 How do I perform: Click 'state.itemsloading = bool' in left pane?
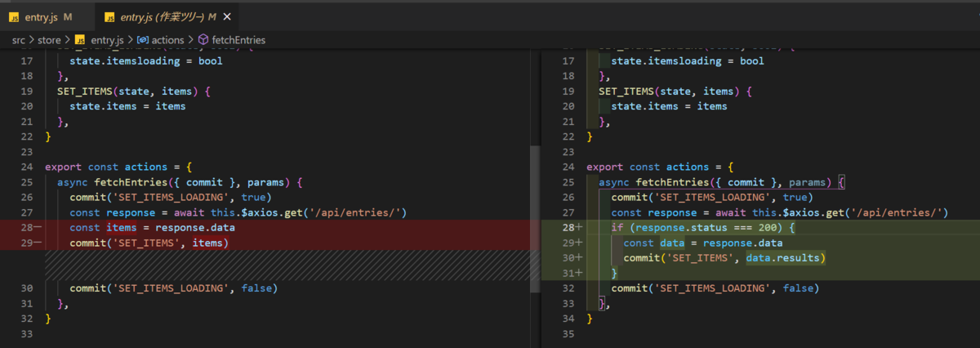(145, 60)
